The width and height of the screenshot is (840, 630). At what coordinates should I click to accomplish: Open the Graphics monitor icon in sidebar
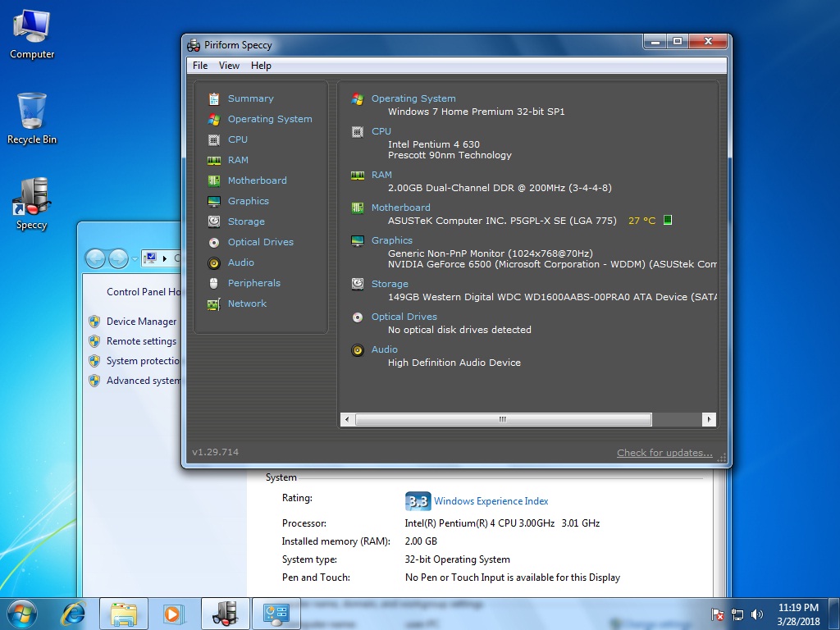pos(214,202)
